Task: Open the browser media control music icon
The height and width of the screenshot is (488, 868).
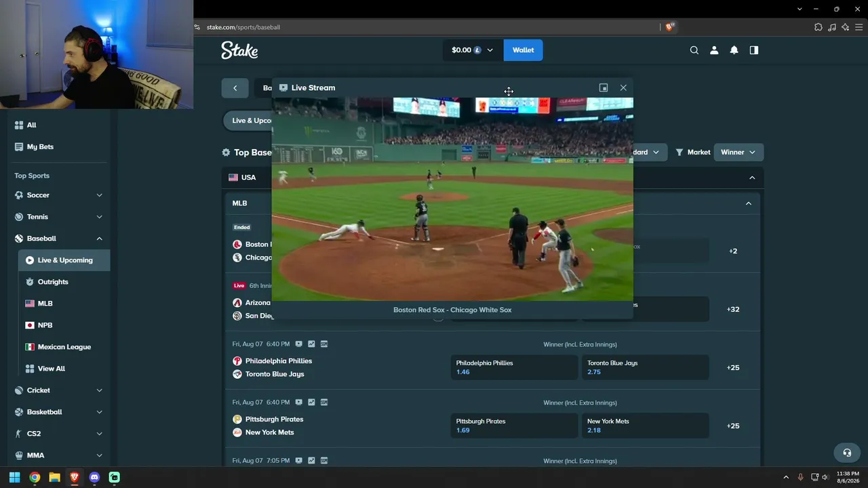Action: tap(832, 27)
